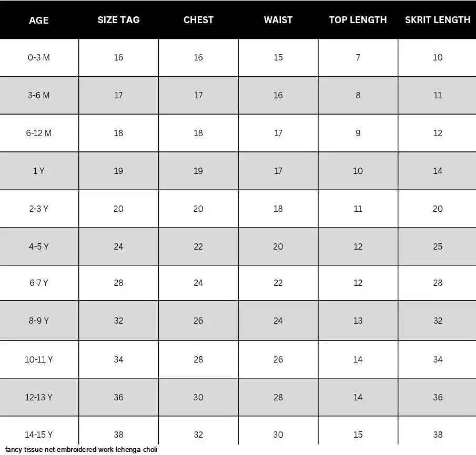
Task: Click the fancy-tissue-net-embroidered-work-lehenga-choli caption
Action: [82, 449]
